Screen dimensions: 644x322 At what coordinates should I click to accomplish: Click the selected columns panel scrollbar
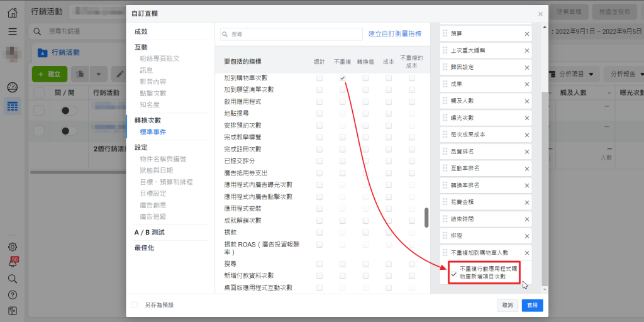point(545,189)
